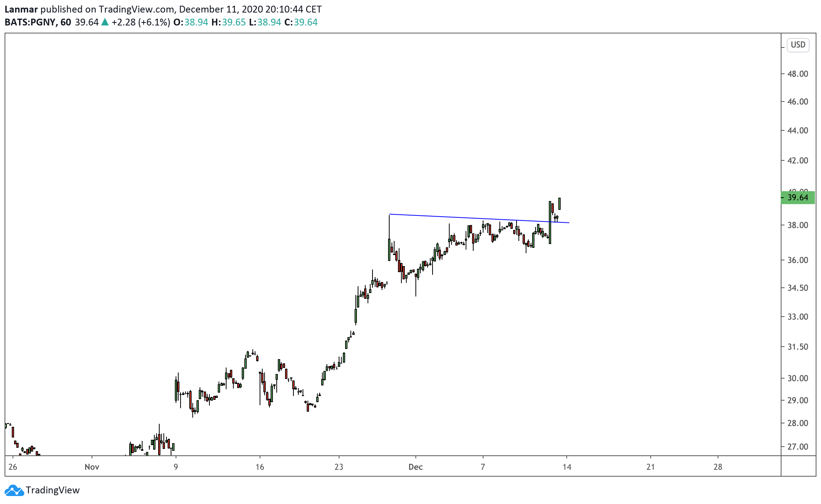Click the current price label 39.64
Viewport: 821px width, 504px height.
pyautogui.click(x=798, y=198)
